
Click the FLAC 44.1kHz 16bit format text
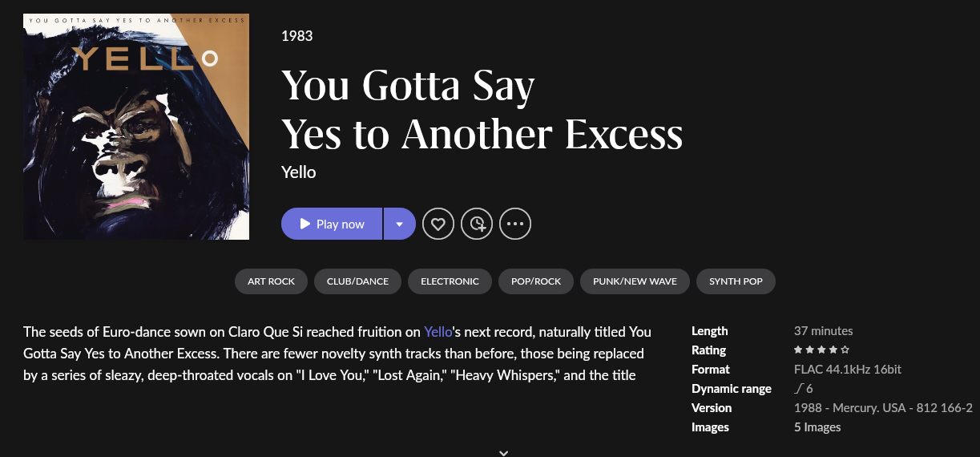(x=847, y=370)
